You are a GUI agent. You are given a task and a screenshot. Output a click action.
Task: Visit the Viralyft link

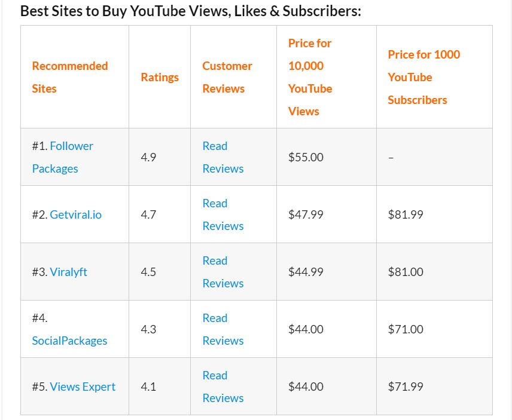coord(68,272)
